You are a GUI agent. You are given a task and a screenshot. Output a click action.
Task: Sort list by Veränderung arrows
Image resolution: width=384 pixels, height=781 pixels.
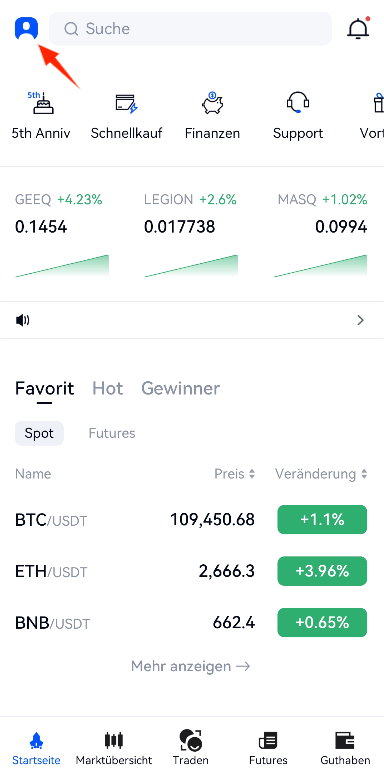coord(364,474)
